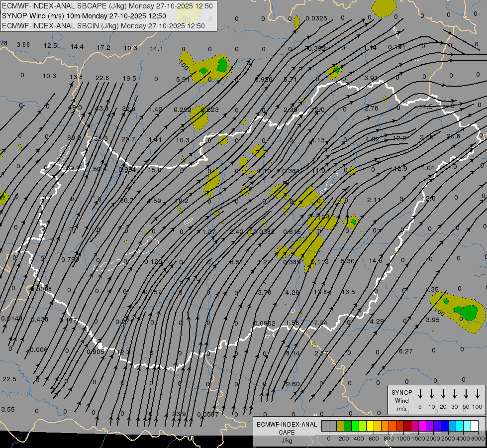Pick the dark red swatch after 1000

point(407,426)
